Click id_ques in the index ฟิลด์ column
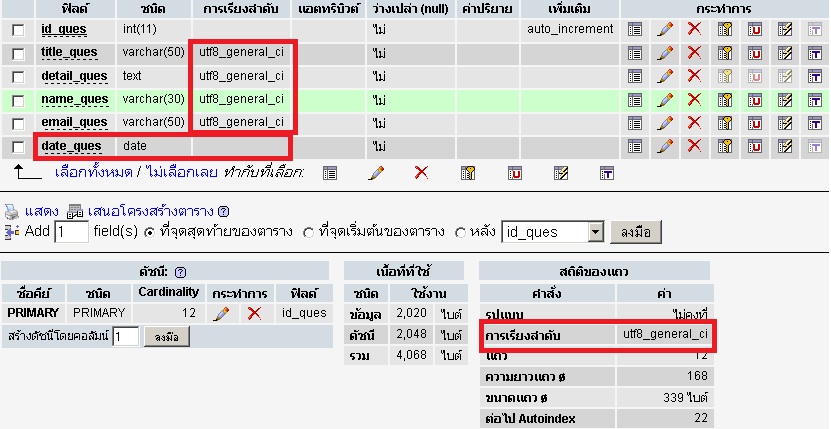This screenshot has height=429, width=831. click(304, 313)
